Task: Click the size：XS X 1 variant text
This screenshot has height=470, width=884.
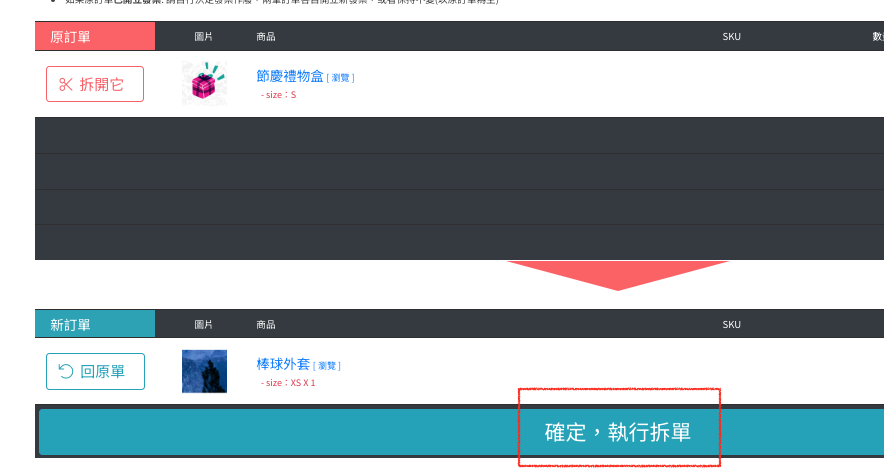Action: point(288,383)
